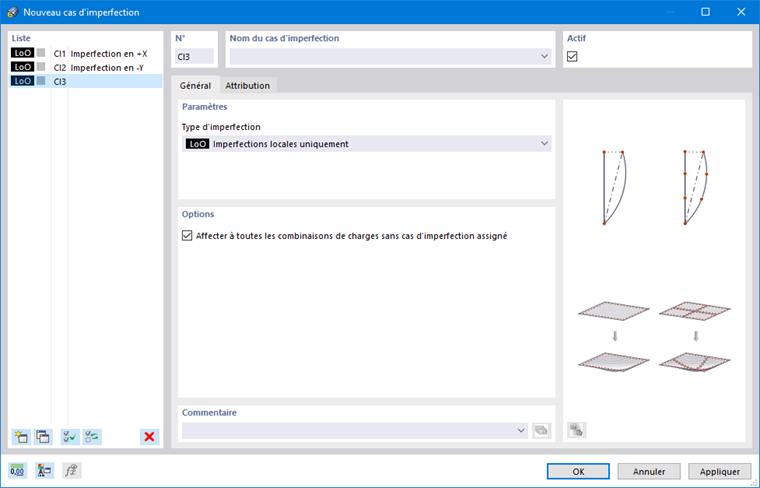
Task: Confirm with the OK button
Action: 578,471
